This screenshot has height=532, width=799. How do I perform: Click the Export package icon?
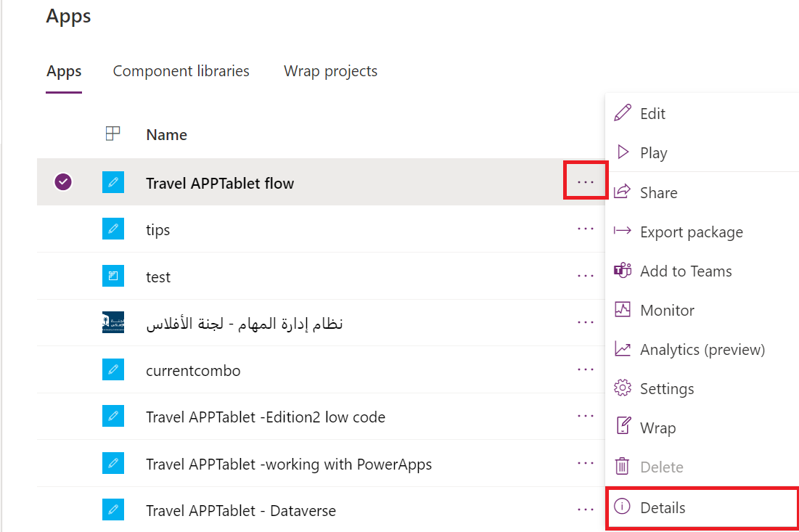click(623, 232)
